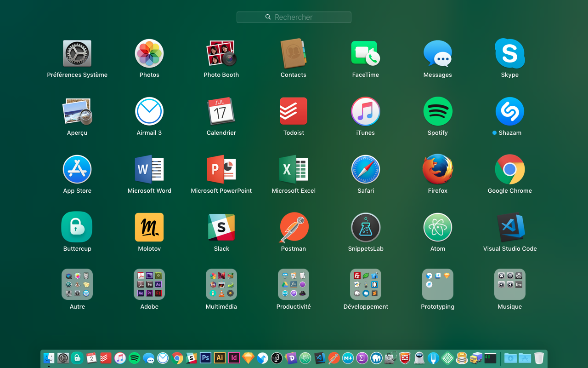
Task: Launch Photoshop from the Dock
Action: (x=205, y=358)
